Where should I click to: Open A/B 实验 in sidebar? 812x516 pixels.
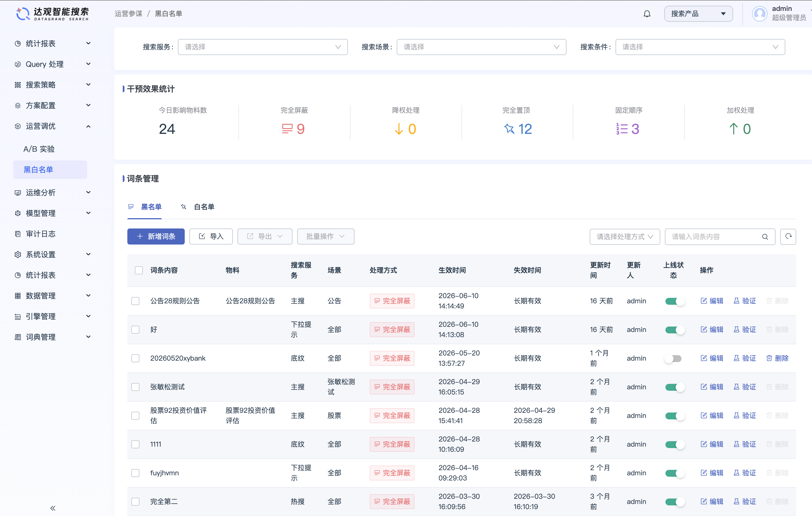[x=39, y=149]
